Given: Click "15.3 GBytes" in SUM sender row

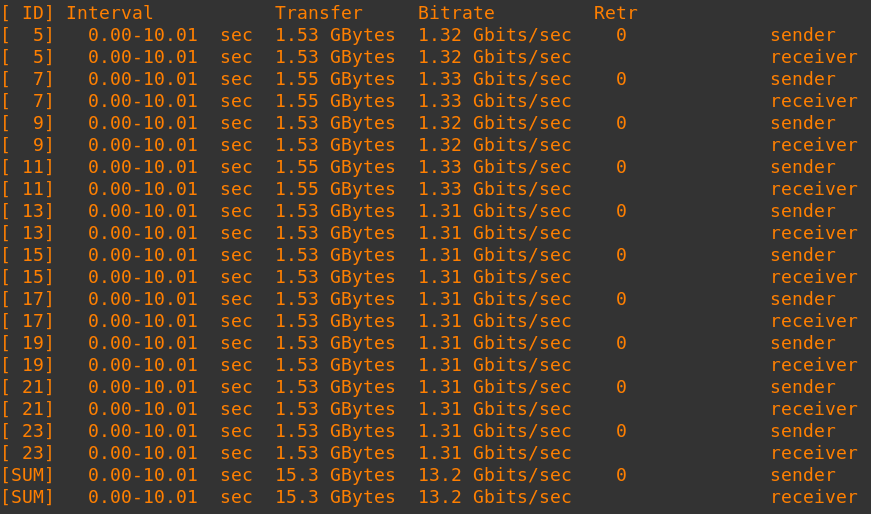Looking at the screenshot, I should 335,475.
